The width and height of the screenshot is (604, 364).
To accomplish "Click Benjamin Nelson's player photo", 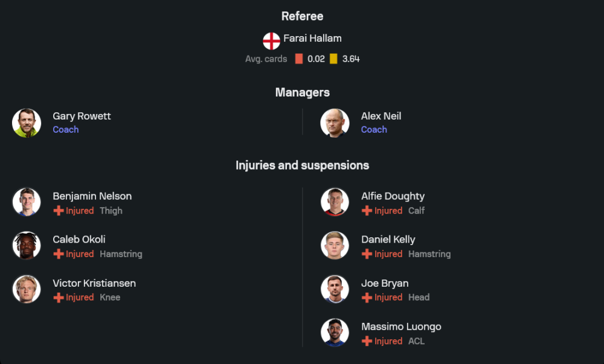I will tap(27, 202).
